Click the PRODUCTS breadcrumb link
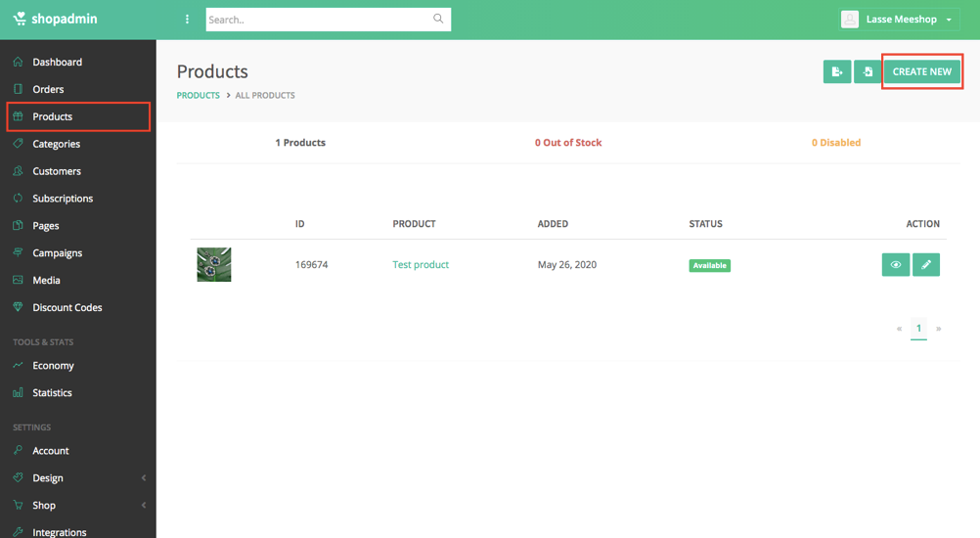The image size is (980, 538). (199, 95)
